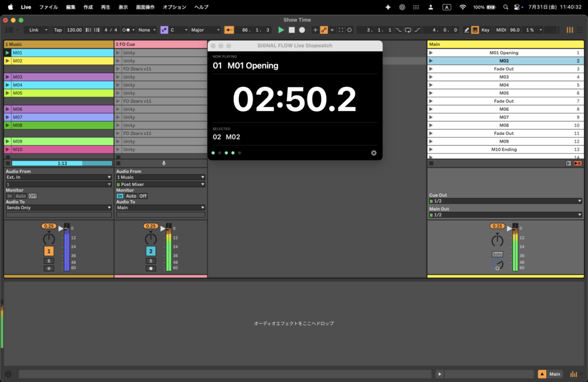Open the Link options dropdown

[x=46, y=30]
